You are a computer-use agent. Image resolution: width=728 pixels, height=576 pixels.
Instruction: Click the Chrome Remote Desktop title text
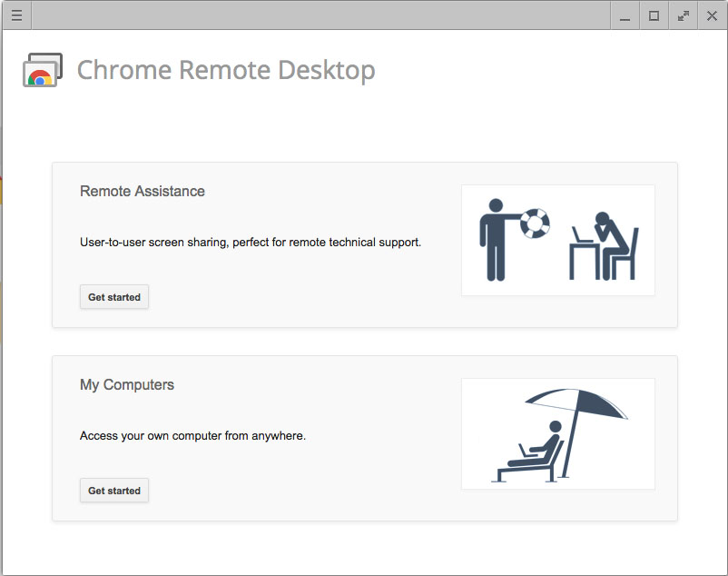[x=226, y=71]
